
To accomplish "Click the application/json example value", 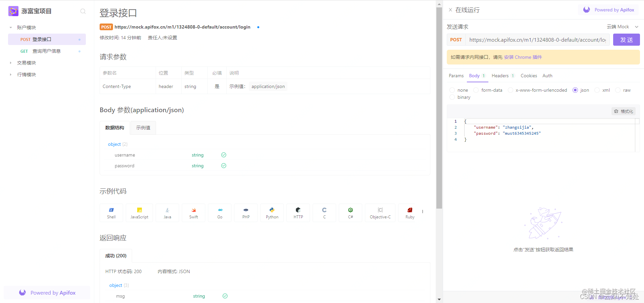I will pos(268,86).
